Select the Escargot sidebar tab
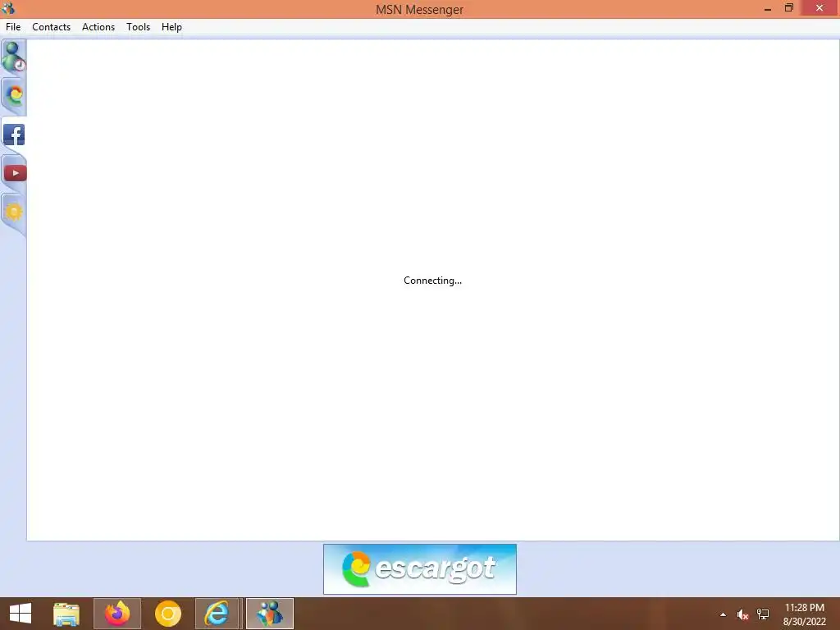The height and width of the screenshot is (630, 840). click(14, 96)
